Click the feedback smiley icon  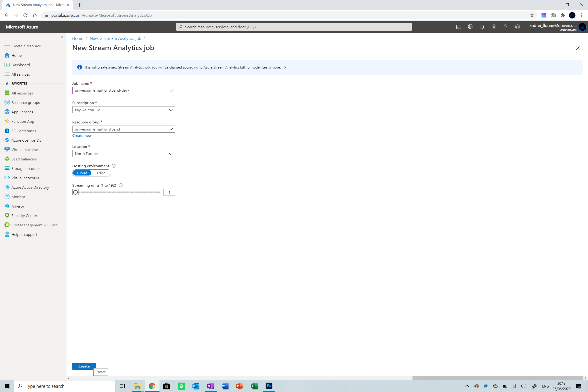pyautogui.click(x=517, y=27)
